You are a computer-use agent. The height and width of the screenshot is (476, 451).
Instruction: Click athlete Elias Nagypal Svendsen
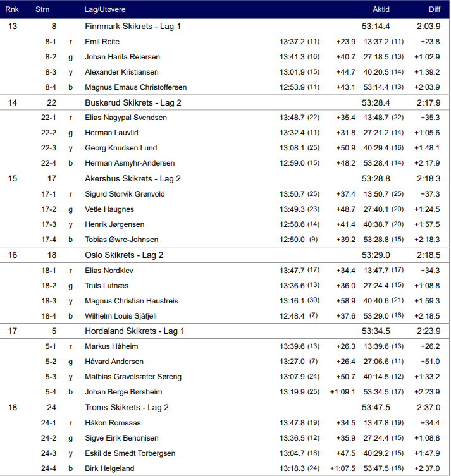point(126,118)
